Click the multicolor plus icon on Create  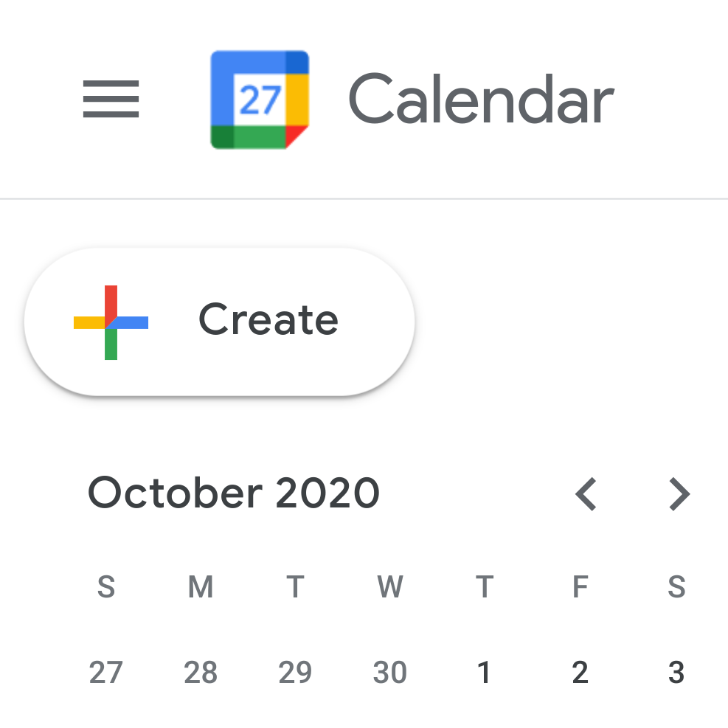click(111, 320)
